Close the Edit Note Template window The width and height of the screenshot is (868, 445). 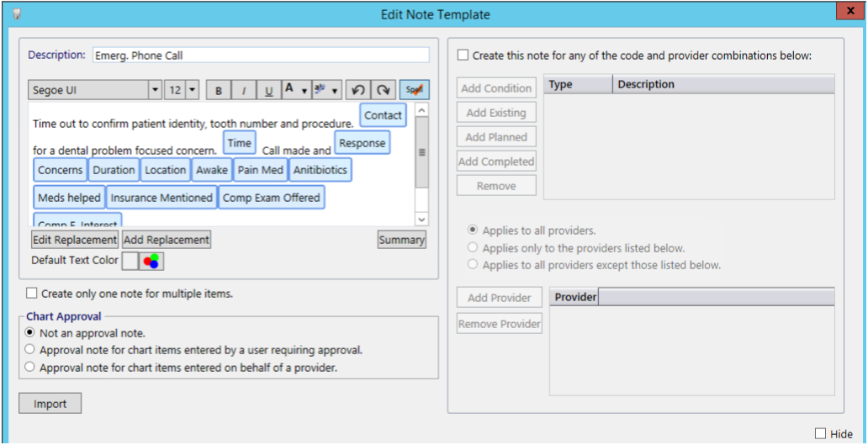coord(850,11)
